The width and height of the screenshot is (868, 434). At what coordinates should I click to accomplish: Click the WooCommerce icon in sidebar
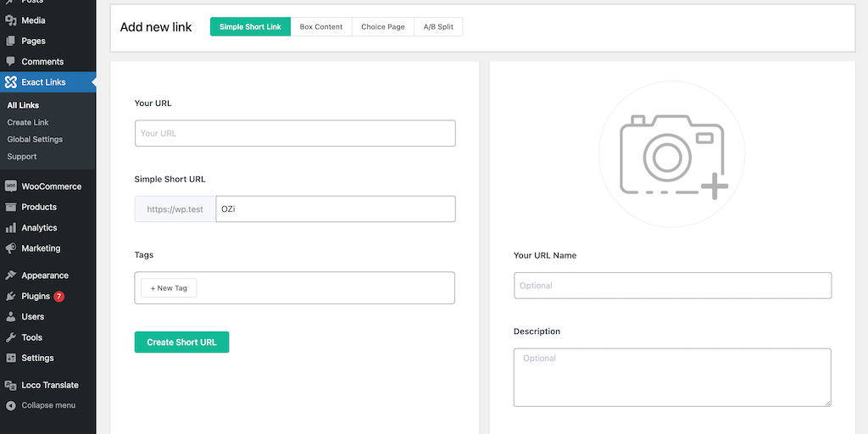[10, 186]
